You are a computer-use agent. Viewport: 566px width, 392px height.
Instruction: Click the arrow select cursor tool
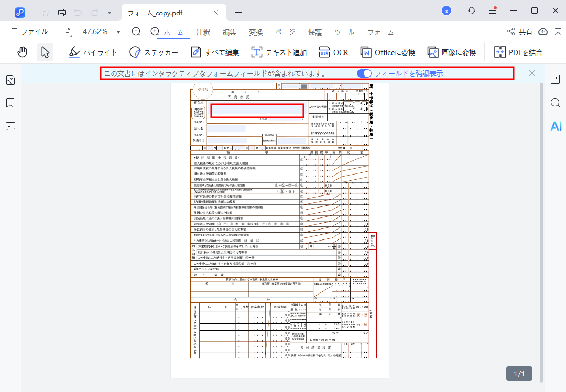pos(45,52)
